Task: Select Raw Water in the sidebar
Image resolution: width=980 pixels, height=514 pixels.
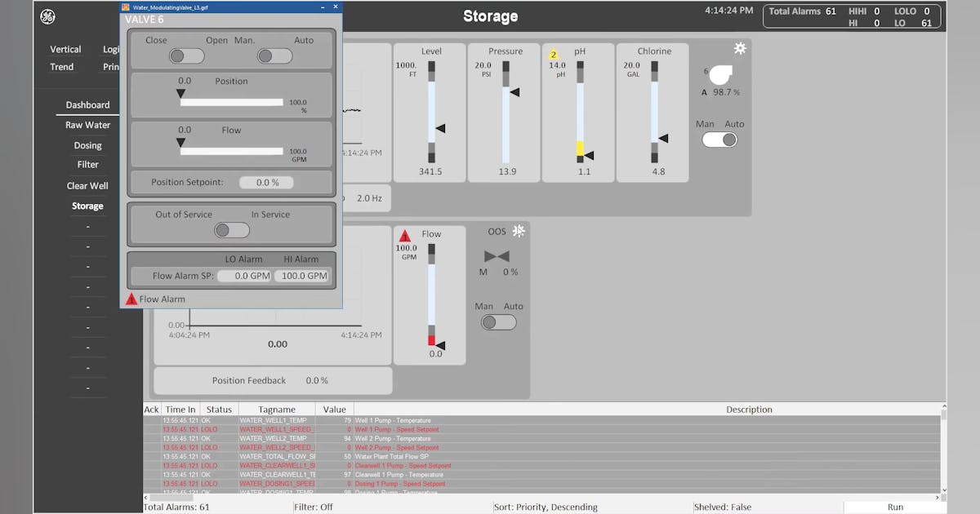Action: pyautogui.click(x=87, y=125)
